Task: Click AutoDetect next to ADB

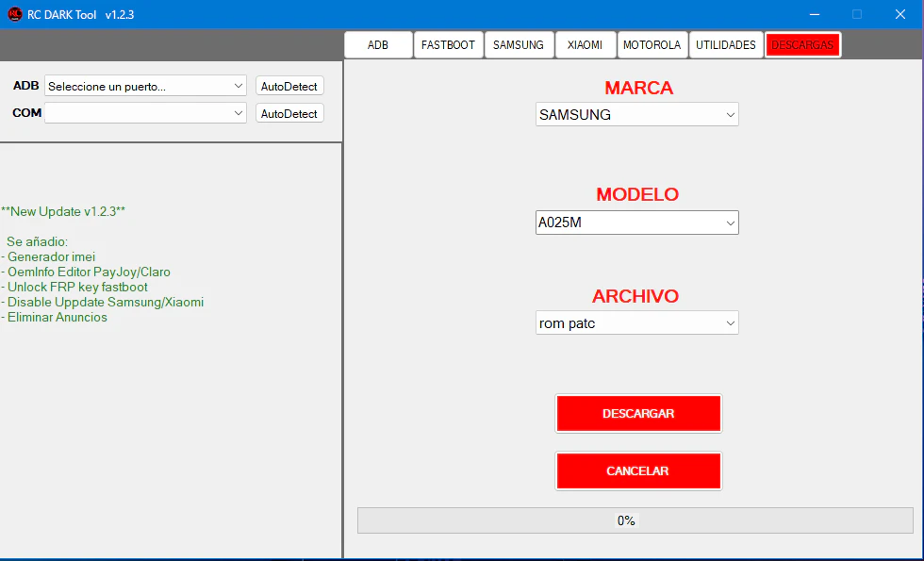Action: 289,86
